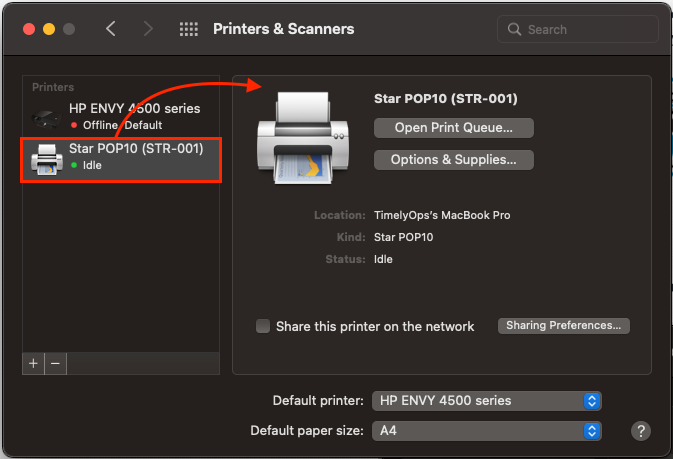The height and width of the screenshot is (459, 673).
Task: Click the Printers list header
Action: (x=53, y=87)
